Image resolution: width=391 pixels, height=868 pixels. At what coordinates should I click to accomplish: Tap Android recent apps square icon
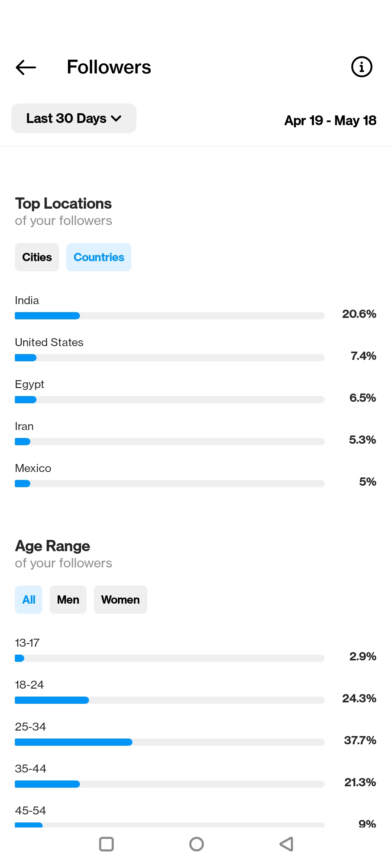tap(106, 844)
